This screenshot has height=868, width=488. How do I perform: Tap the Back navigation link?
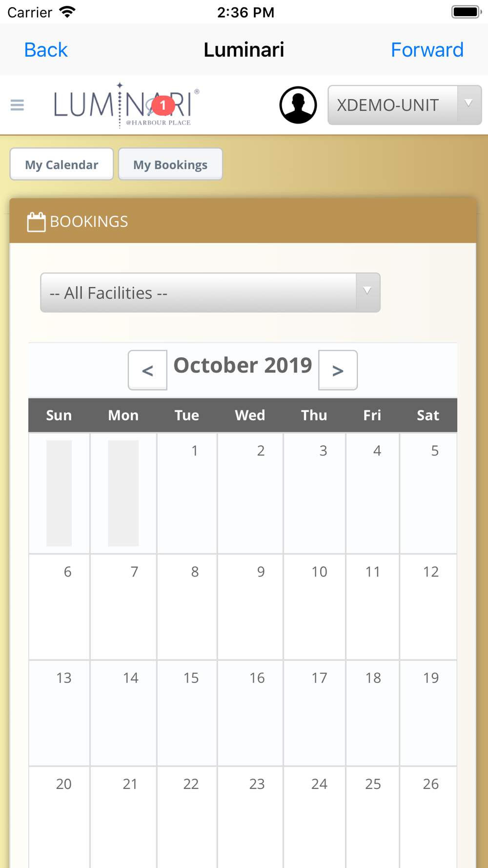46,50
